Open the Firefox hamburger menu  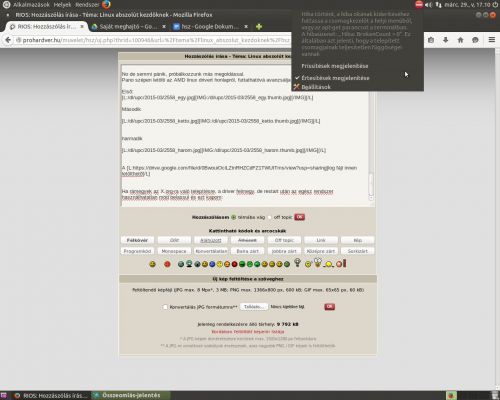[x=492, y=40]
